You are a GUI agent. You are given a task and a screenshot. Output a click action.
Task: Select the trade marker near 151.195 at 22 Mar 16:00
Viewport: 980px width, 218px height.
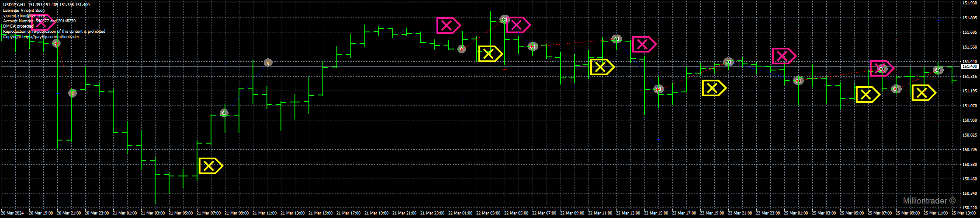tap(658, 89)
